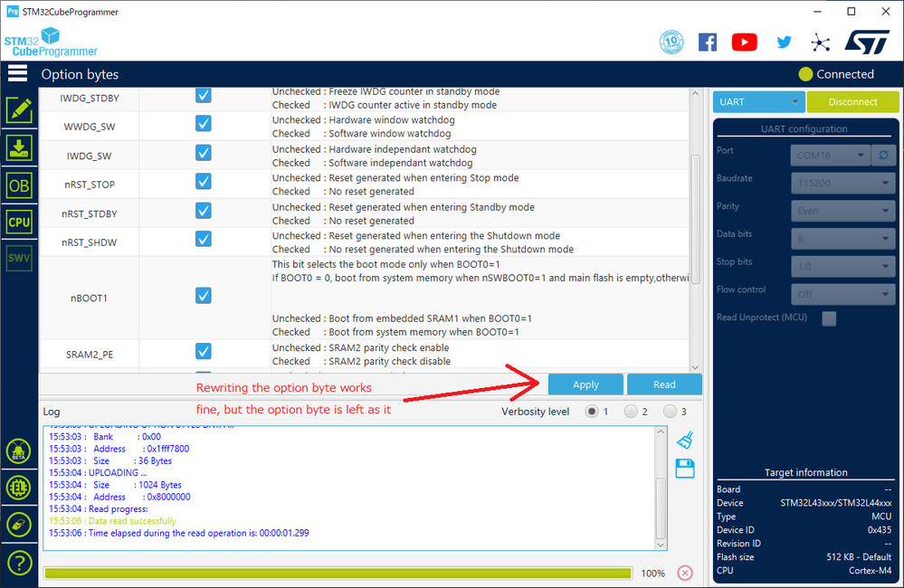Select verbosity level 2
904x588 pixels.
tap(631, 412)
